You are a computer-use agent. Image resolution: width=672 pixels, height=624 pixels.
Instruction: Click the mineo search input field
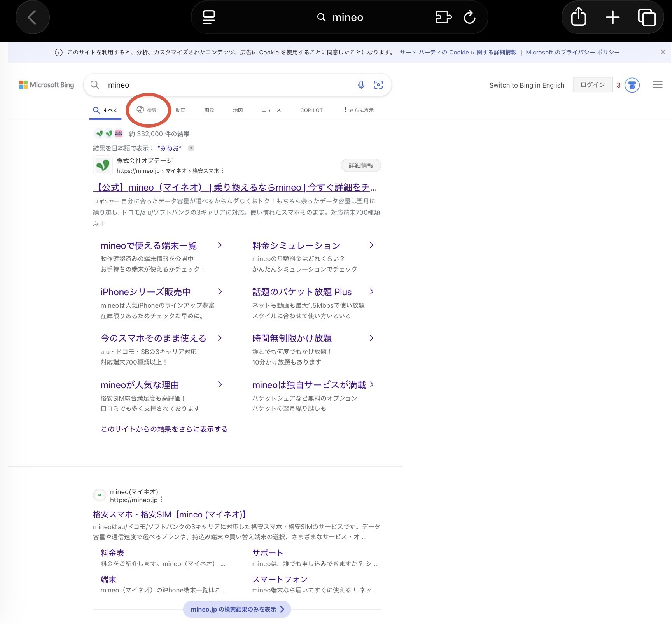coord(229,85)
